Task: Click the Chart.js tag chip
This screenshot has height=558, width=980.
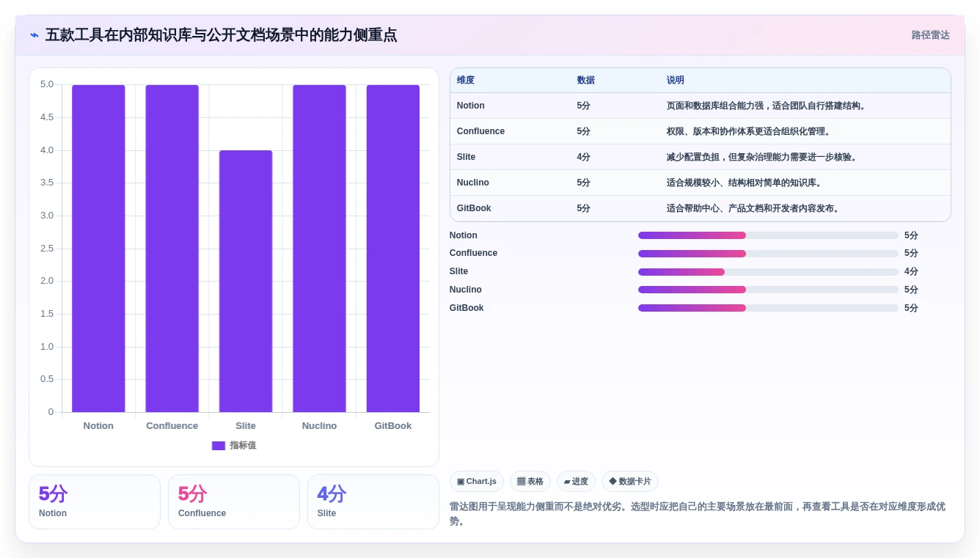Action: [477, 482]
